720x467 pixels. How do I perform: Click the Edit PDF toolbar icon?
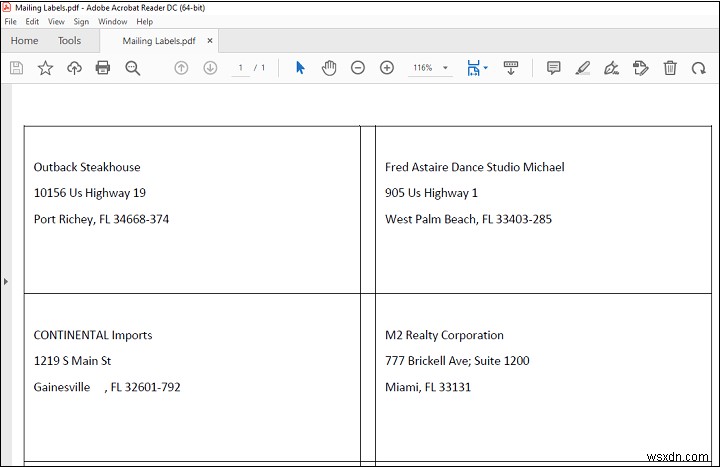pos(641,68)
